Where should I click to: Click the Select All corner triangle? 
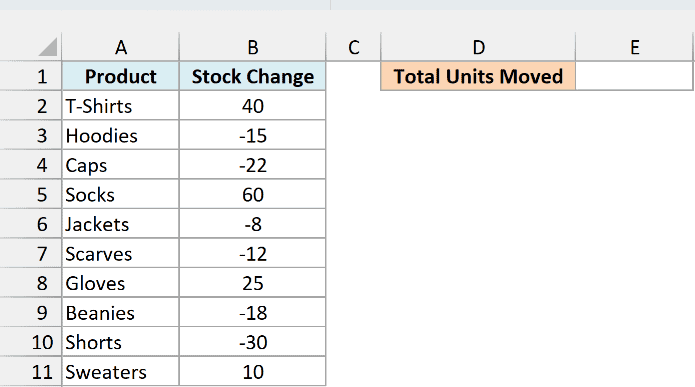click(x=48, y=47)
